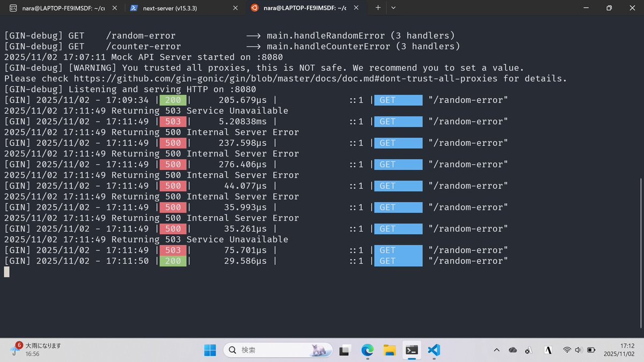Open the Windows Start menu

click(x=210, y=350)
